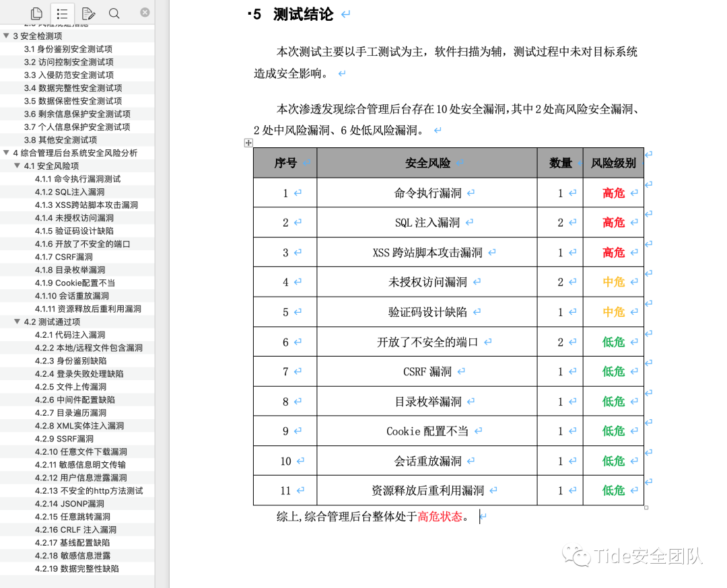727x588 pixels.
Task: Activate the search magnifier icon
Action: (x=113, y=13)
